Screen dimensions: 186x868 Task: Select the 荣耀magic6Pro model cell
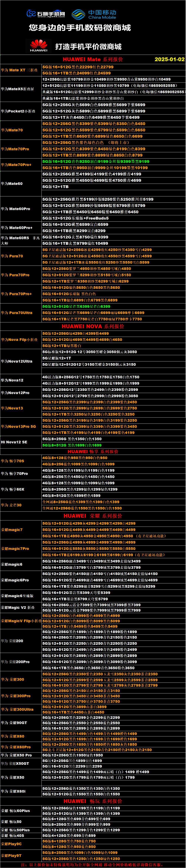[x=21, y=580]
